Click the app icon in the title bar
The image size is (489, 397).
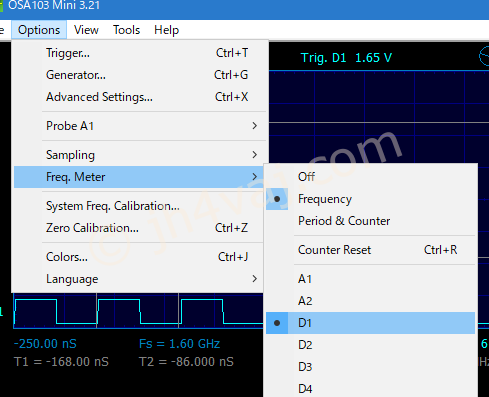tap(1, 5)
